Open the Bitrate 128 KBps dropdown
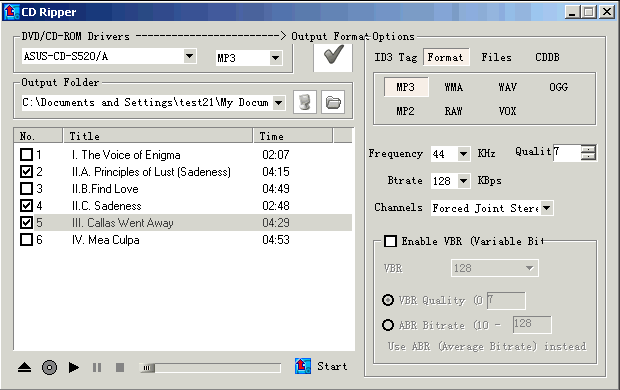Image resolution: width=620 pixels, height=390 pixels. [463, 181]
